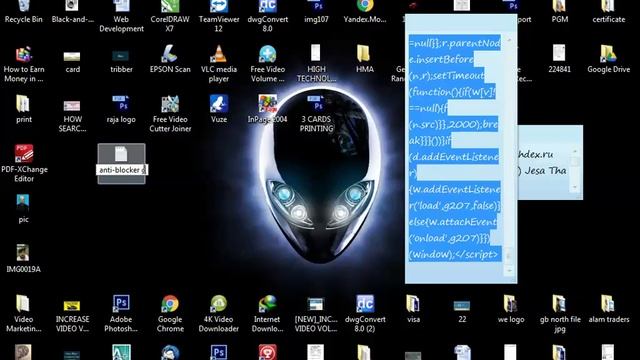The height and width of the screenshot is (360, 640).
Task: Click the '(d.addEventListene' script line
Action: point(454,157)
